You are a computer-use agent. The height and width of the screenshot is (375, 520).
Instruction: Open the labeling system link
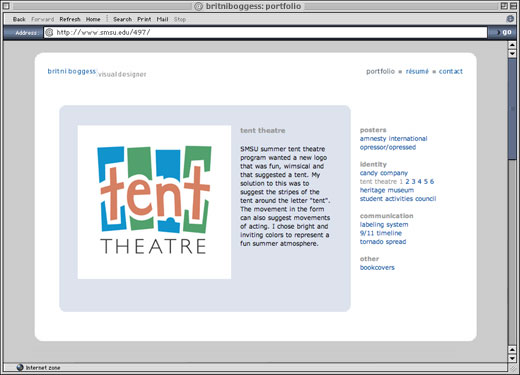coord(384,224)
